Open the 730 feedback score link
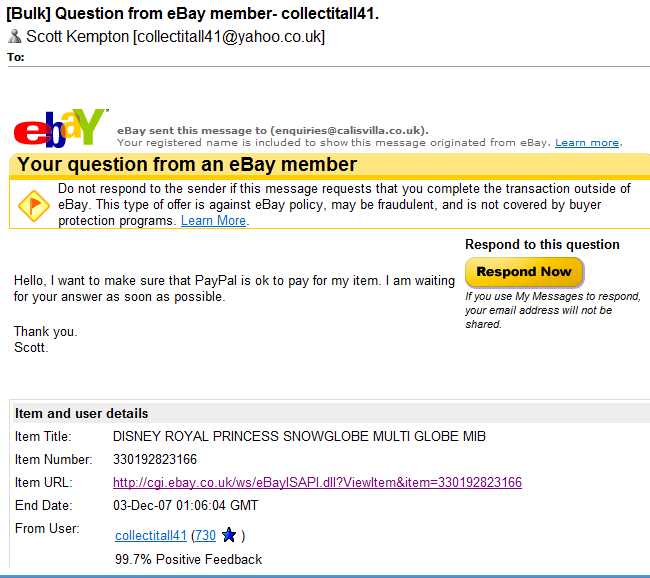The height and width of the screenshot is (578, 650). 205,535
